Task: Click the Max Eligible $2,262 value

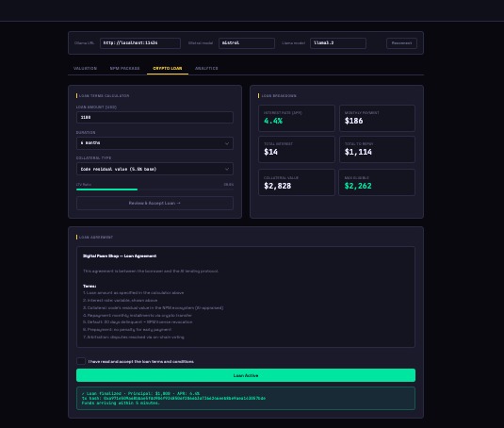Action: tap(358, 186)
